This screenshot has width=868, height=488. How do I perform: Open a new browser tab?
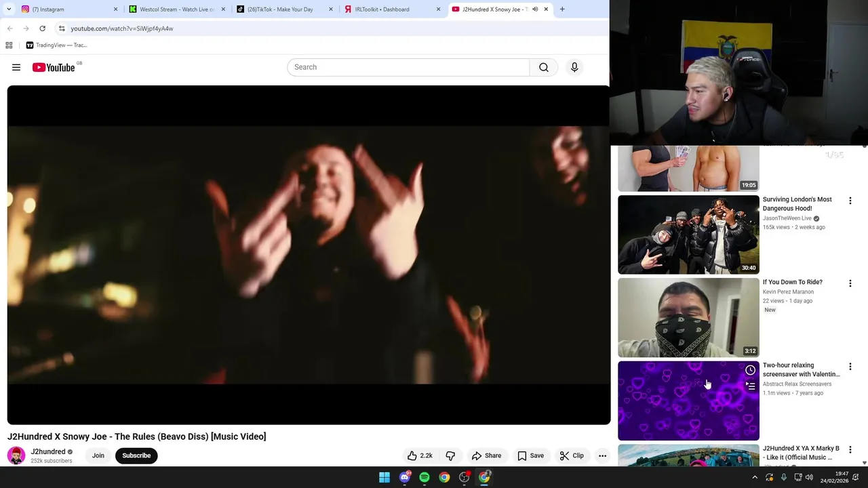(x=562, y=9)
